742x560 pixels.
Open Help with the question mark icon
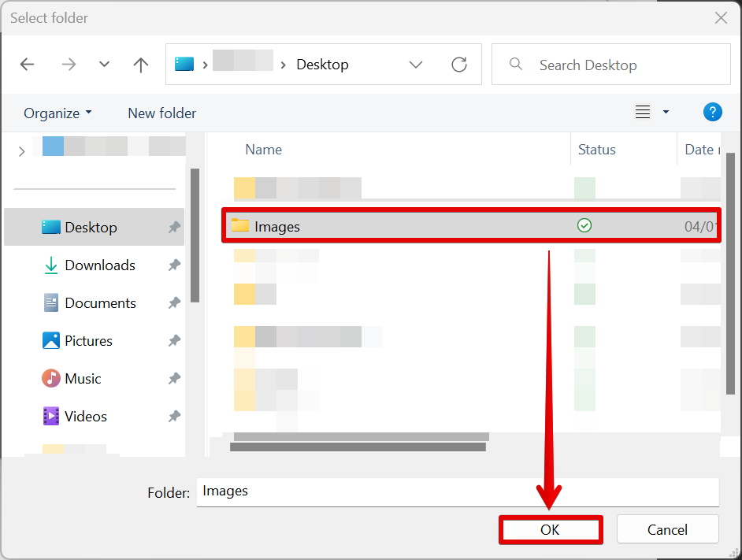click(712, 112)
